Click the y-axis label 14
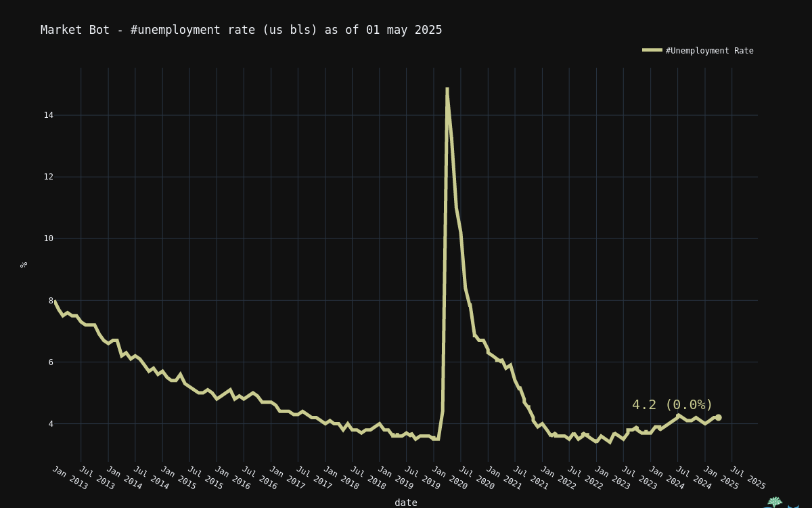This screenshot has width=812, height=508. [48, 115]
